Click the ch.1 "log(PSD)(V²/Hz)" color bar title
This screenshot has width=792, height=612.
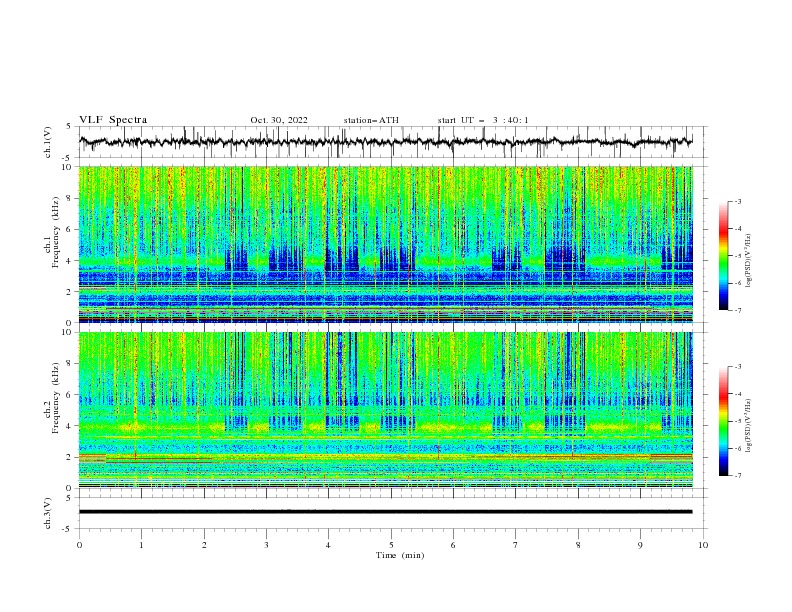point(749,261)
